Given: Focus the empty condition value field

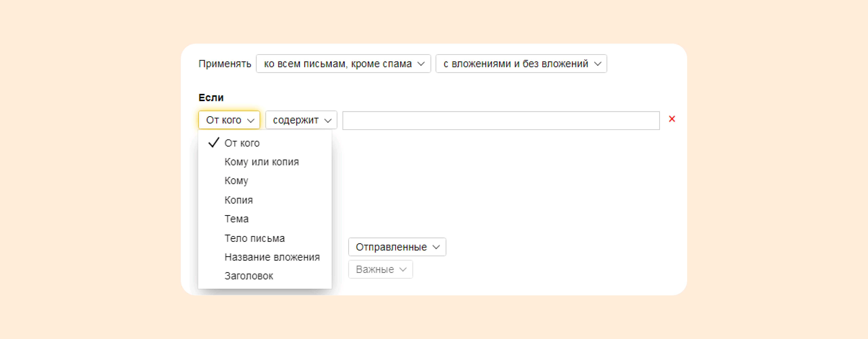Looking at the screenshot, I should click(x=501, y=121).
